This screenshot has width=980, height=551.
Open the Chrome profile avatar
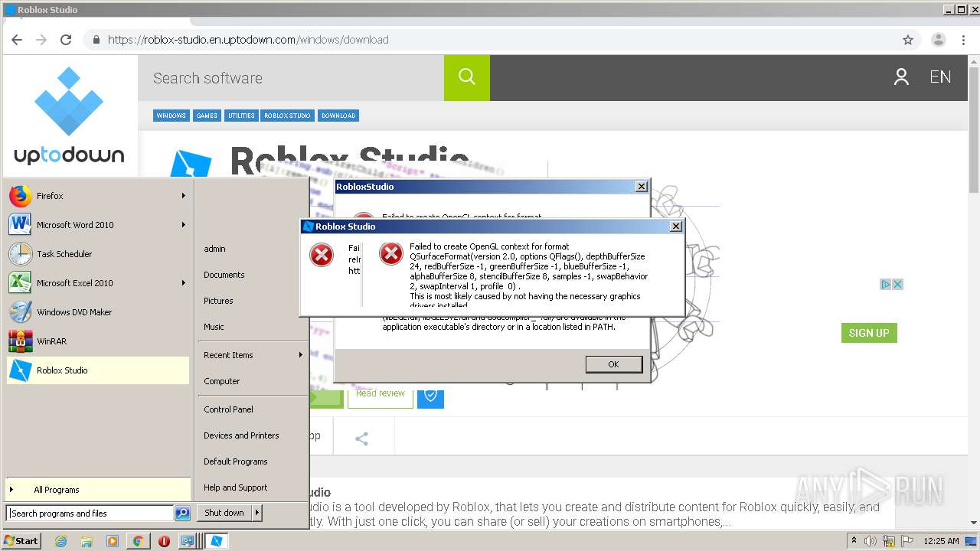pyautogui.click(x=938, y=40)
